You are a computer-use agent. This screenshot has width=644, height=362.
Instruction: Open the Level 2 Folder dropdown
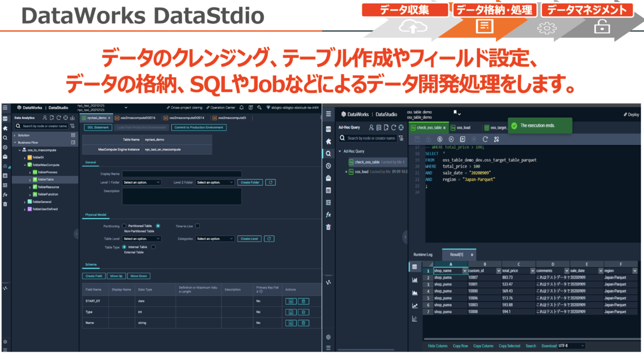[x=215, y=183]
